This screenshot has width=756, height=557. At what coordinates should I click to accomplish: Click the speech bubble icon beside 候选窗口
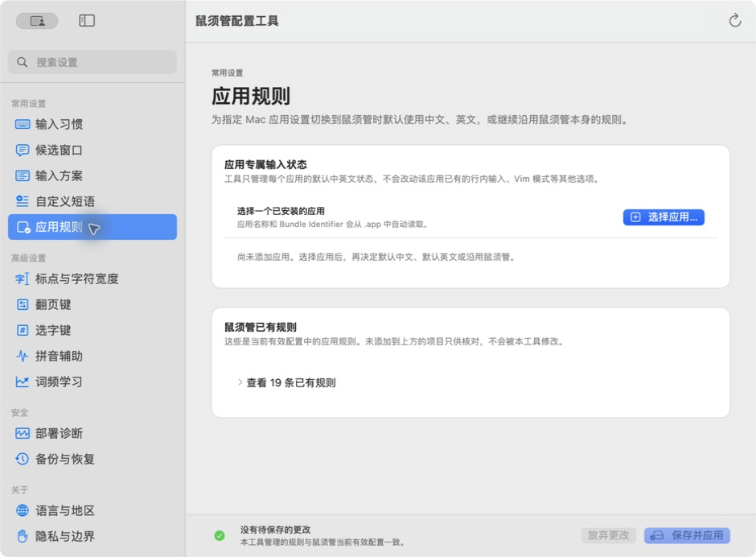tap(23, 150)
